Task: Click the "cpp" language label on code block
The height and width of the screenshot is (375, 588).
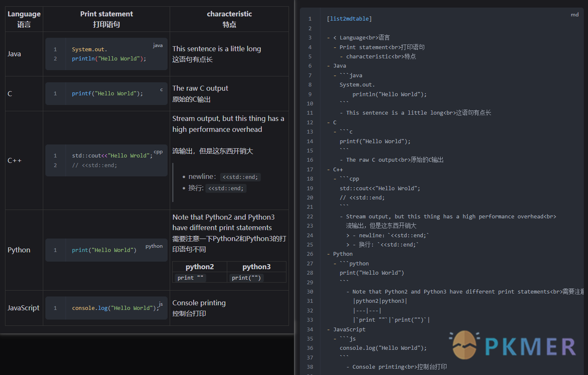Action: [x=158, y=152]
